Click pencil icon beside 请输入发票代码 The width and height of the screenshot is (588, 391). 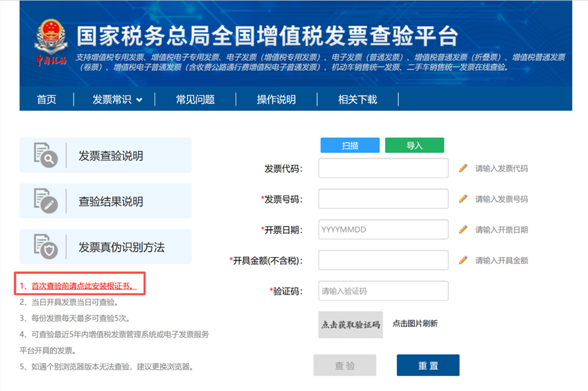point(463,168)
